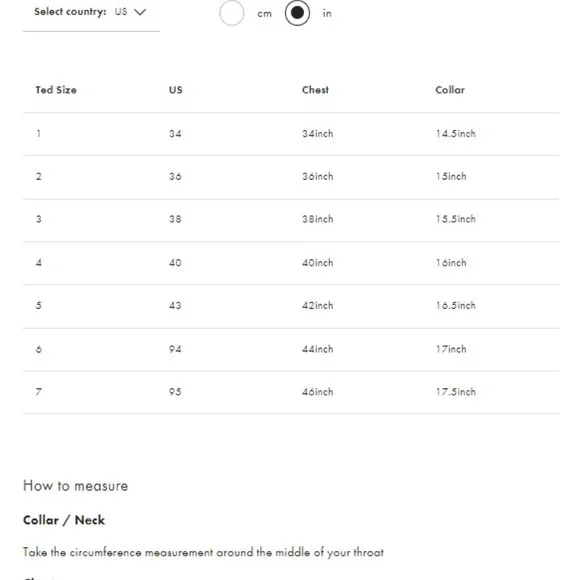Select the cm unit radio button

[232, 13]
